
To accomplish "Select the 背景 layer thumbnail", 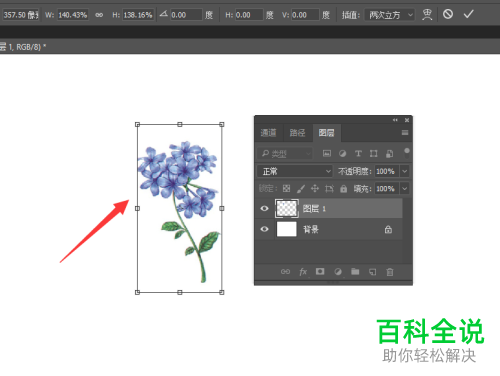I will (287, 229).
